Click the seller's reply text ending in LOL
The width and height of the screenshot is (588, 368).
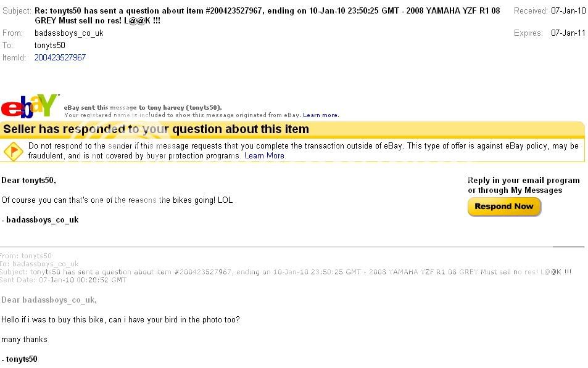point(117,200)
